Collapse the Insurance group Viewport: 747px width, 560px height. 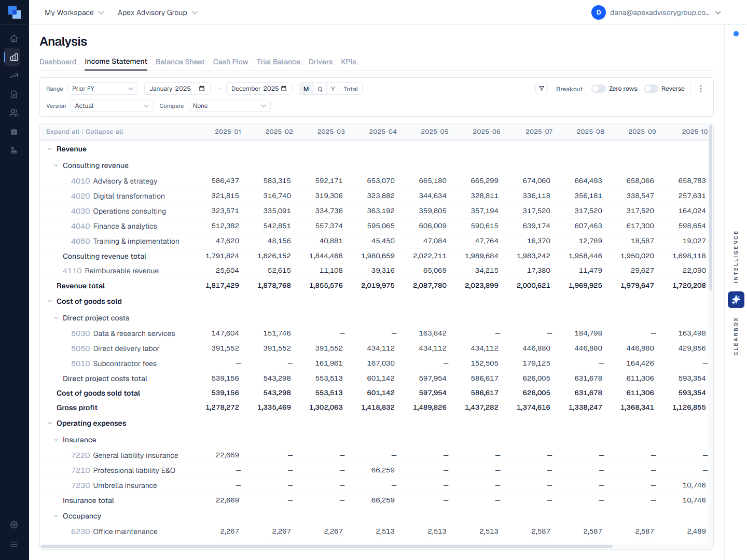pyautogui.click(x=56, y=440)
